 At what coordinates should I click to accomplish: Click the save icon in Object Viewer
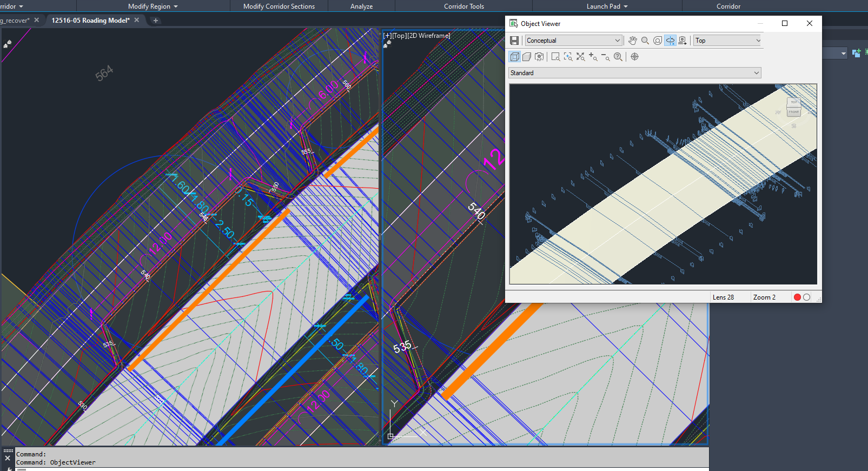pyautogui.click(x=514, y=41)
